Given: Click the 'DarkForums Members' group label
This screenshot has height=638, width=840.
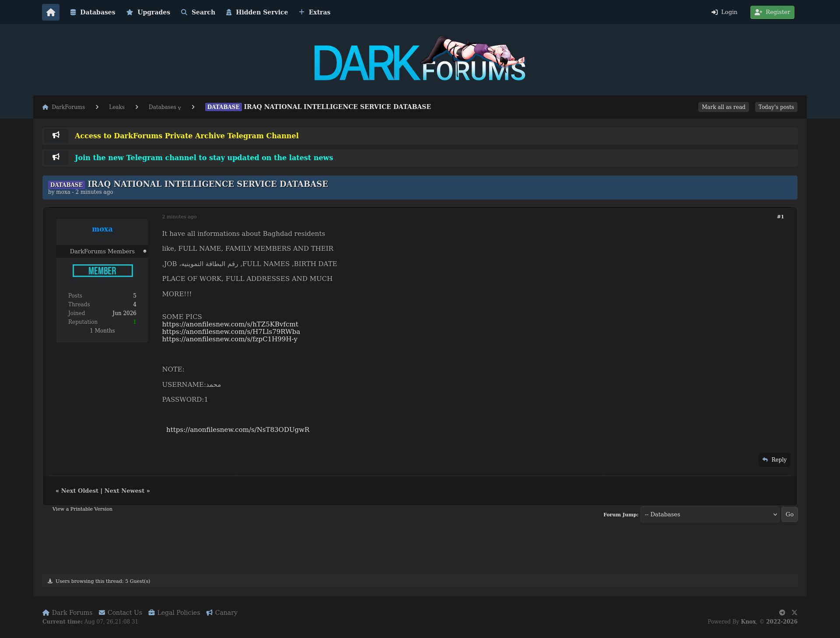Looking at the screenshot, I should [102, 252].
